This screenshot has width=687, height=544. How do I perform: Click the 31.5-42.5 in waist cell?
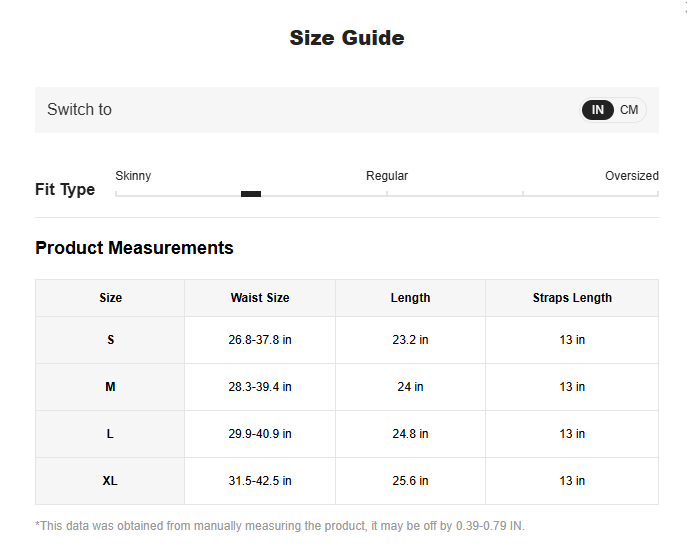pos(260,481)
